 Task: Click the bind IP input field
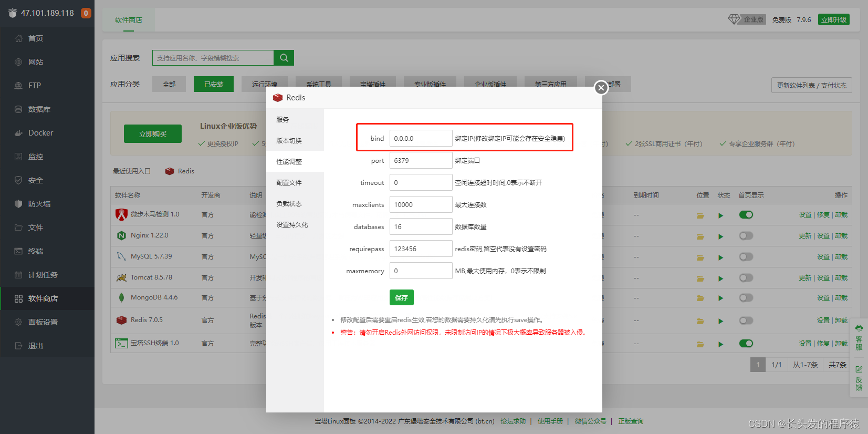(x=421, y=138)
